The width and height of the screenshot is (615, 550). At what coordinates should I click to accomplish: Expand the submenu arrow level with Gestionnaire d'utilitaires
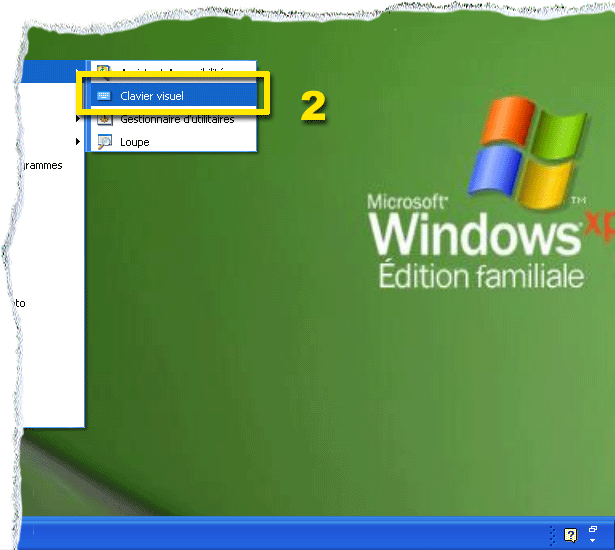pos(78,118)
